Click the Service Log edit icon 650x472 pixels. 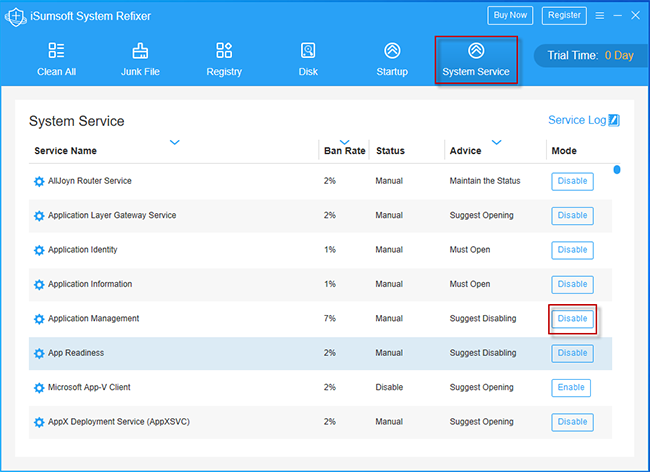pos(614,121)
